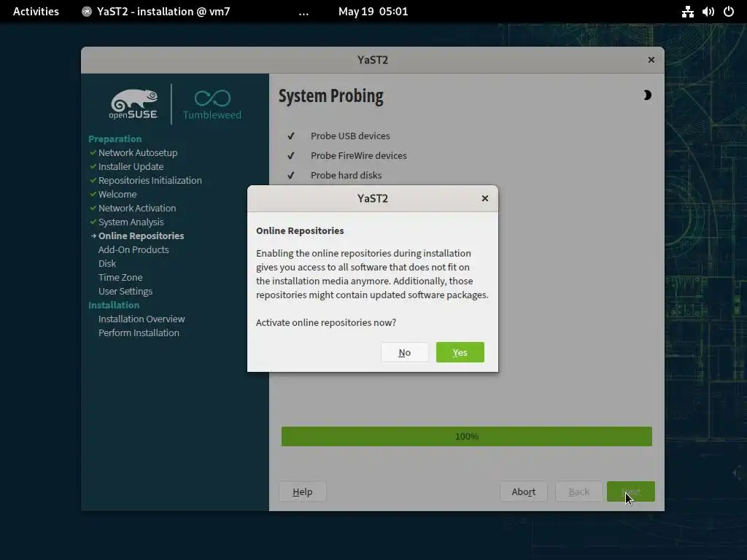The height and width of the screenshot is (560, 747).
Task: Abort the installation
Action: click(524, 491)
